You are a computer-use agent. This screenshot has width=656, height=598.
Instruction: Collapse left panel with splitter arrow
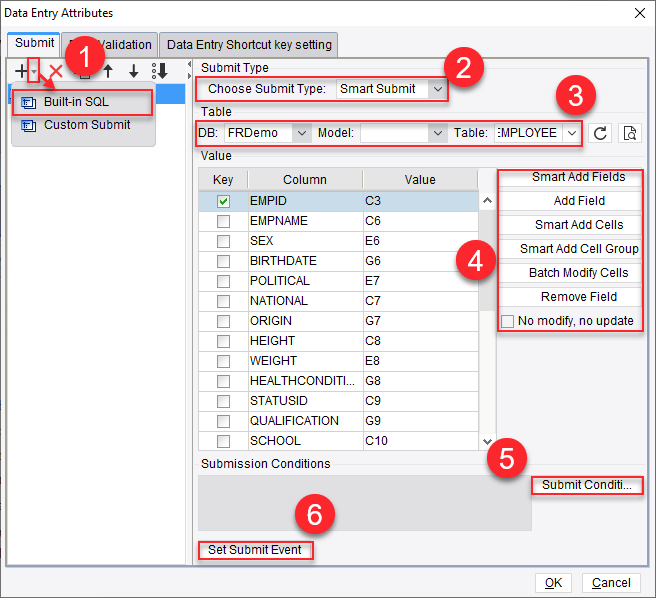coord(189,64)
